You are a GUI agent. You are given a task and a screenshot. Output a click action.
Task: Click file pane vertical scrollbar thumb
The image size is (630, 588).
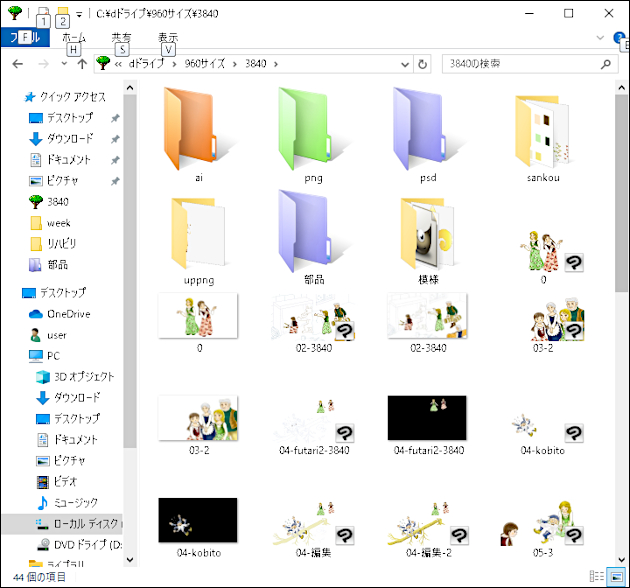(621, 193)
